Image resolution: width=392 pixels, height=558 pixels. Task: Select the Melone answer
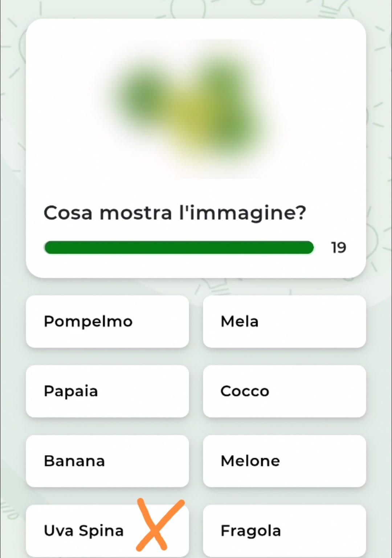pos(284,461)
